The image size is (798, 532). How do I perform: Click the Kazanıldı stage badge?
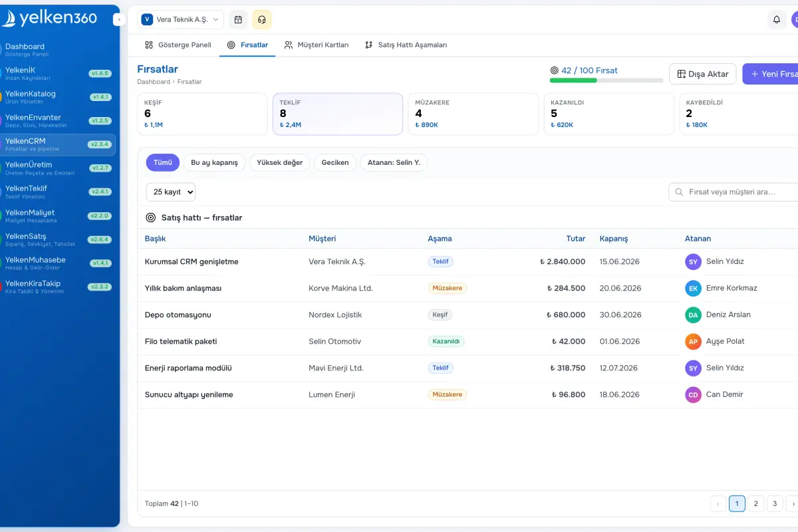446,341
